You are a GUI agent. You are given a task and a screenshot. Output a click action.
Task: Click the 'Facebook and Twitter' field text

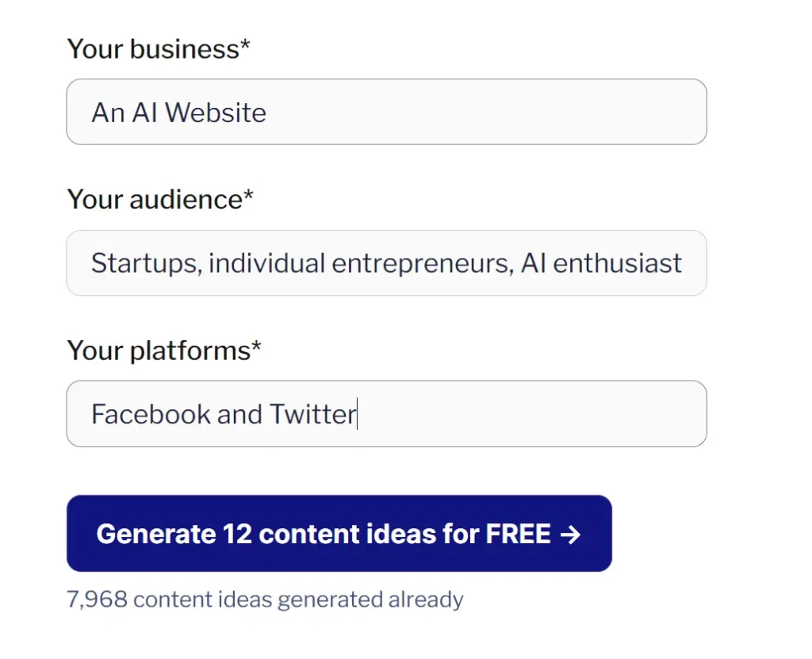tap(222, 413)
